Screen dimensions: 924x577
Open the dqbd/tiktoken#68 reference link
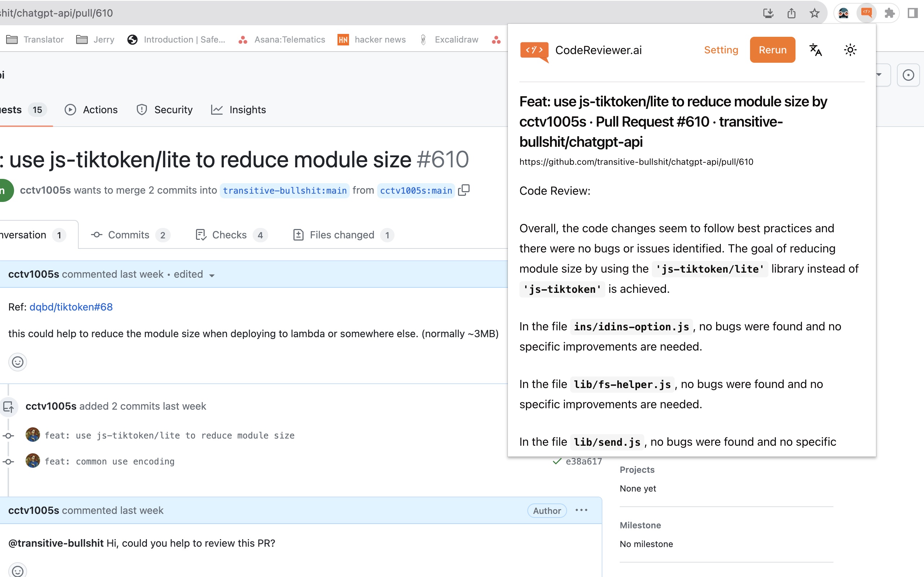tap(71, 307)
